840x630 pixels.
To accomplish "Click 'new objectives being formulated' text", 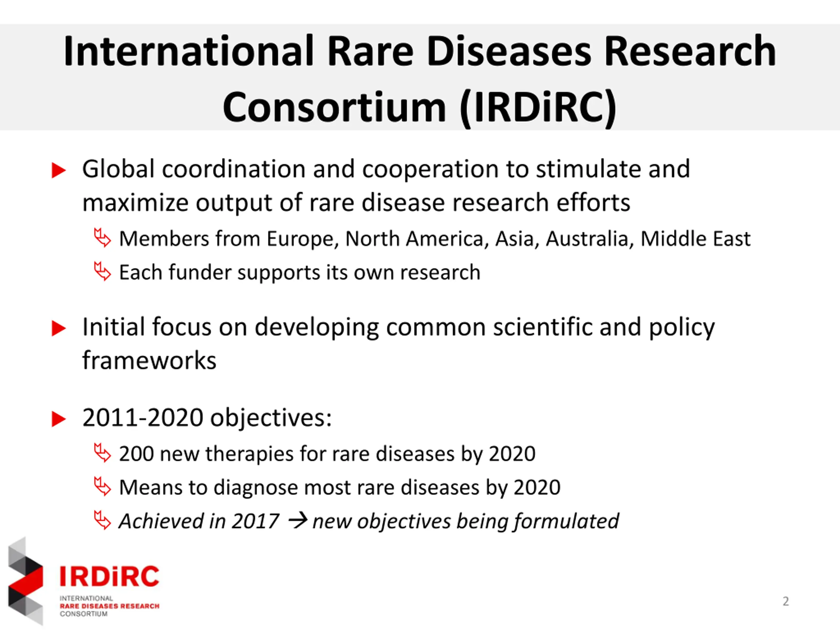I will point(466,521).
